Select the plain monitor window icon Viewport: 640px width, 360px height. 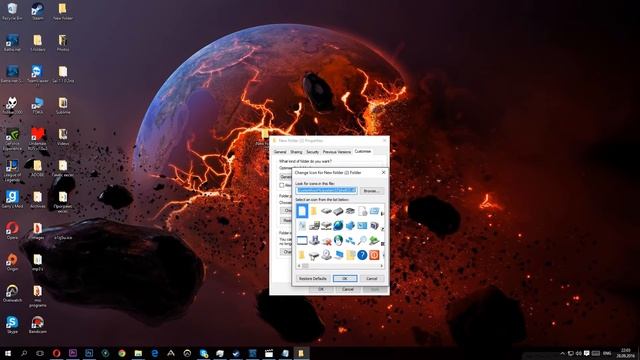[302, 240]
